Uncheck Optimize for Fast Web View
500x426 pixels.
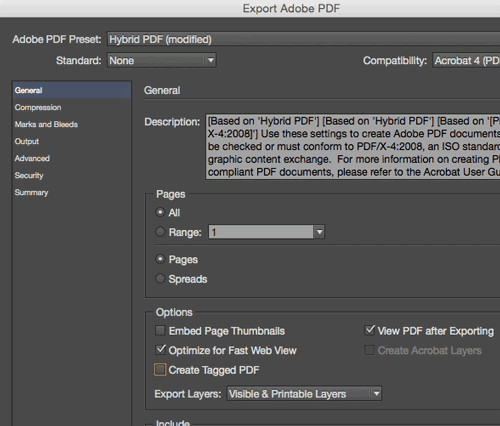(160, 350)
